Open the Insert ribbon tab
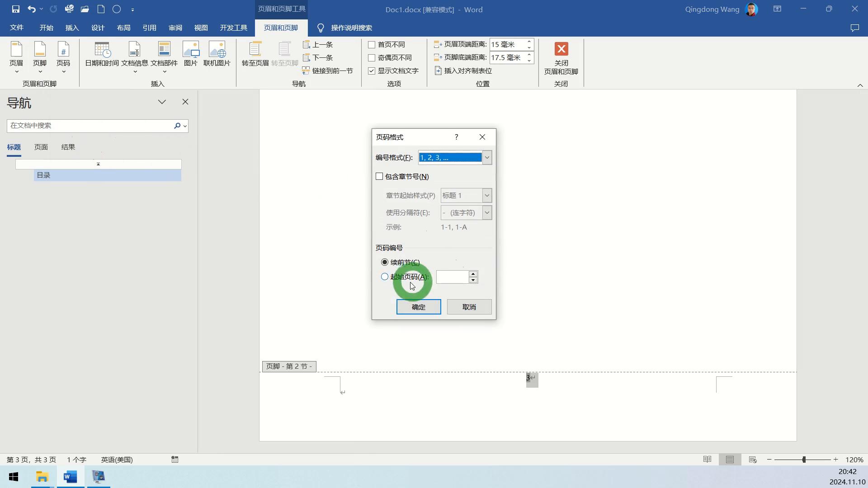Viewport: 868px width, 488px height. pos(72,28)
